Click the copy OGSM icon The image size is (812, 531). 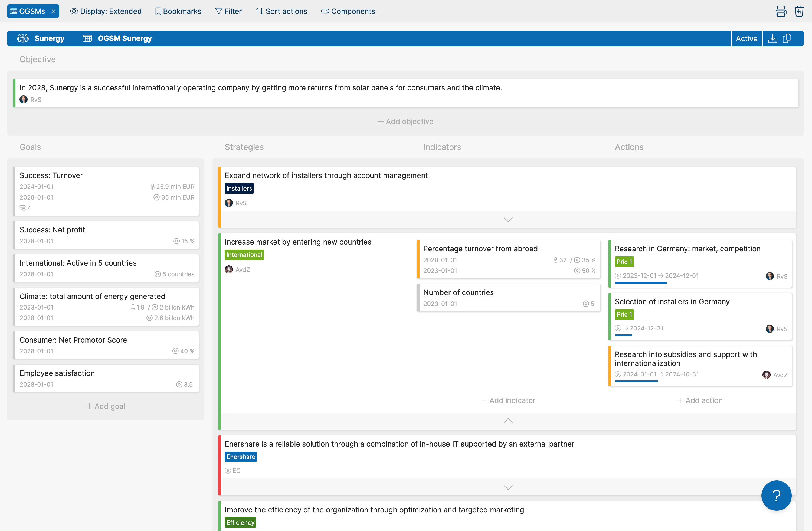tap(787, 38)
